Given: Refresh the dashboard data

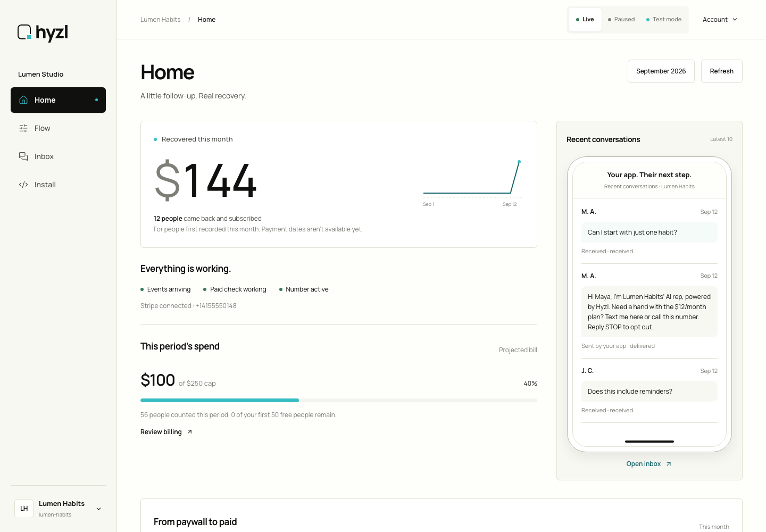Looking at the screenshot, I should coord(722,71).
